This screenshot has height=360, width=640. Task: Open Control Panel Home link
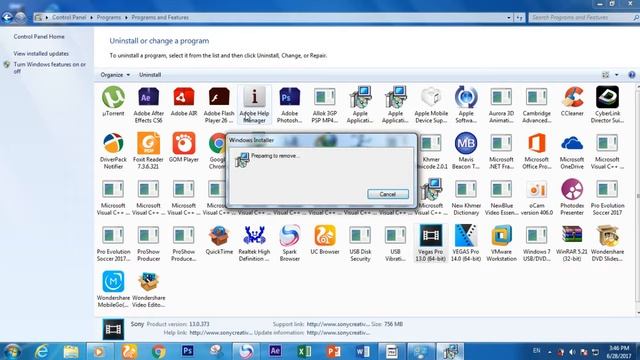pos(39,36)
